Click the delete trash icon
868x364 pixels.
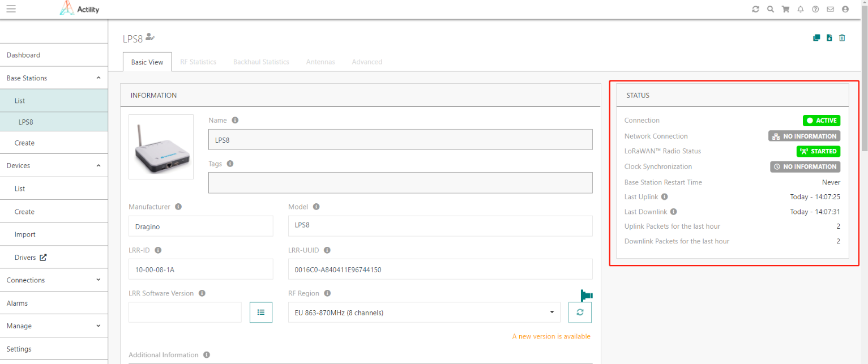click(x=842, y=38)
